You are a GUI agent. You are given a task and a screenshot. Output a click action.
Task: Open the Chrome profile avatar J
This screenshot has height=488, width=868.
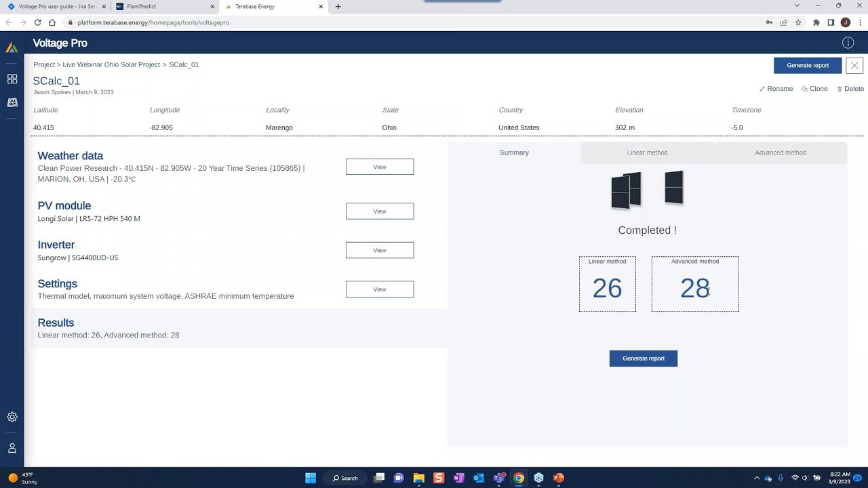tap(845, 22)
